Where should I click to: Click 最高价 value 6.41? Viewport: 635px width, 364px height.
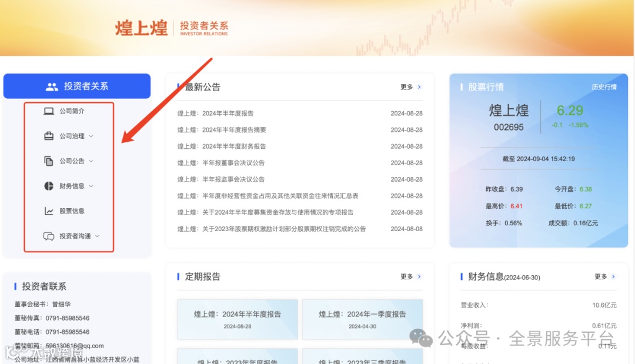pyautogui.click(x=516, y=206)
